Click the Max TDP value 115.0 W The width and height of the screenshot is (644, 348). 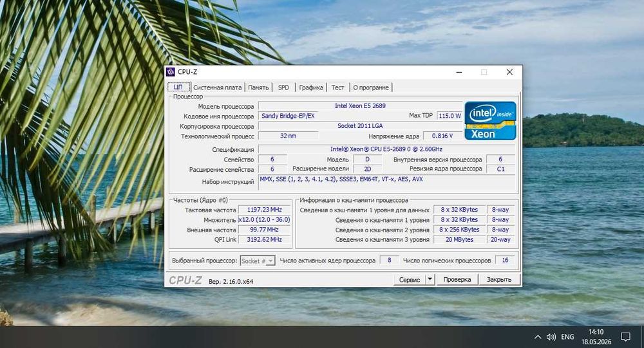tap(450, 116)
